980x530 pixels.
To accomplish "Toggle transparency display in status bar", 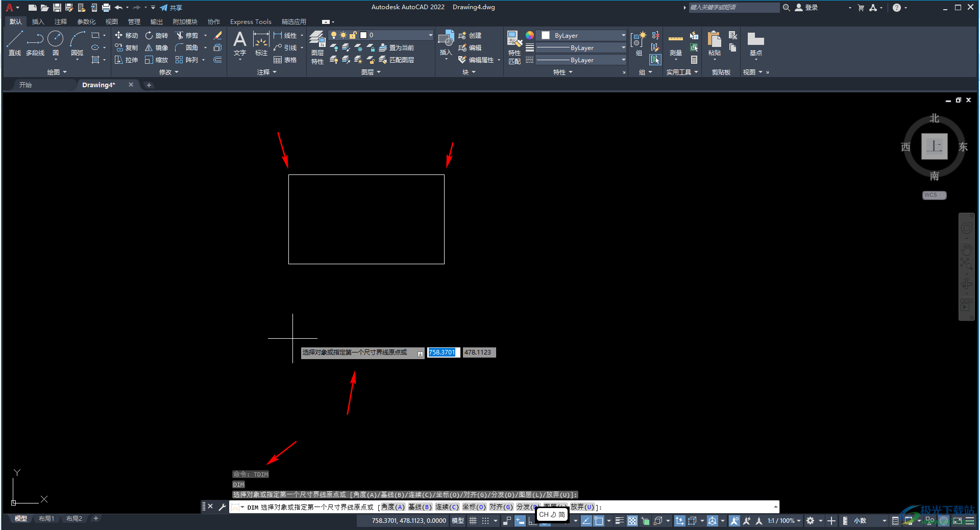I will pyautogui.click(x=632, y=521).
